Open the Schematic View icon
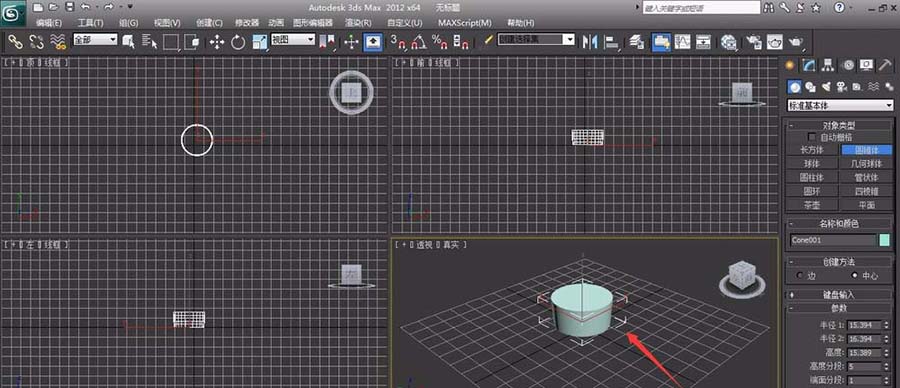This screenshot has height=388, width=900. coord(704,42)
